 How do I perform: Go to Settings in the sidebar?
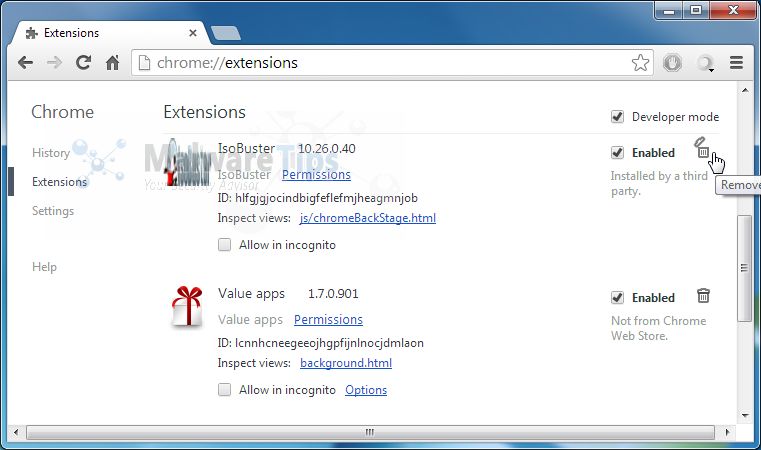(53, 211)
